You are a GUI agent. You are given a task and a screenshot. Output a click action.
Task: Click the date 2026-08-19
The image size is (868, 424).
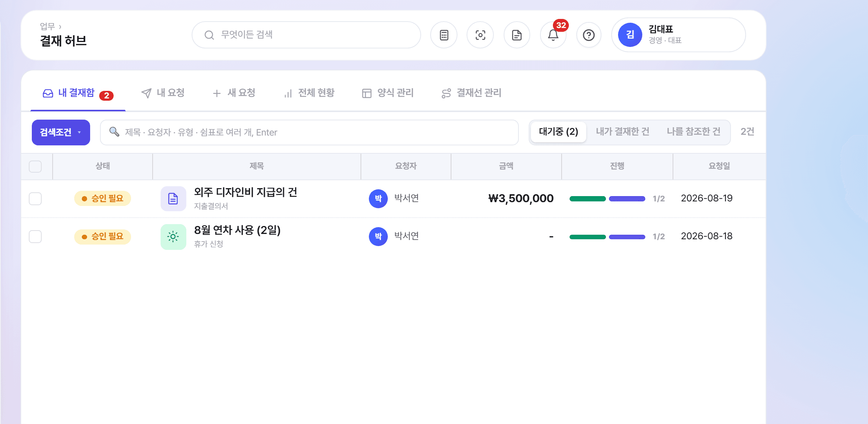(707, 198)
